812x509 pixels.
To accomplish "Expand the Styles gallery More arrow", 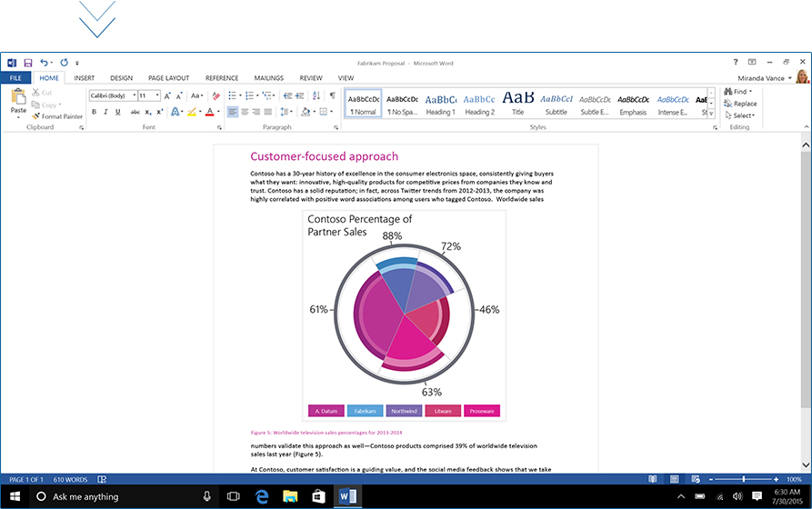I will (712, 114).
